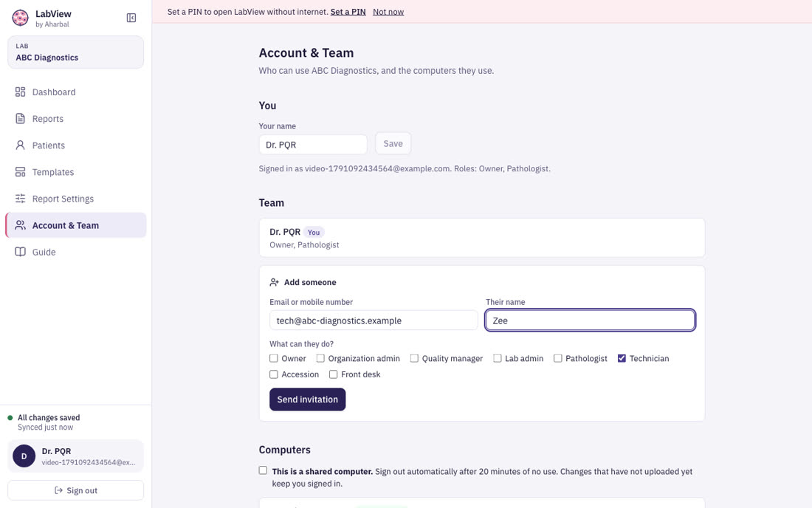Open Report Settings

pos(75,199)
